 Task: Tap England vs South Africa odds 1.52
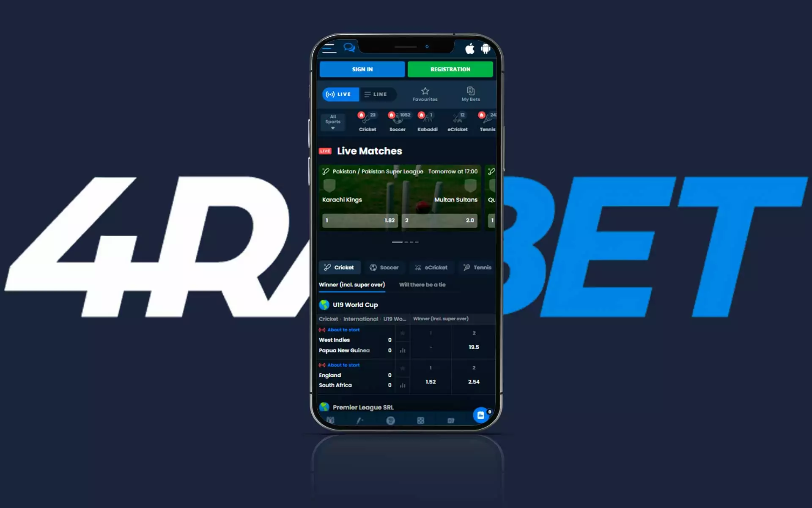pos(430,381)
